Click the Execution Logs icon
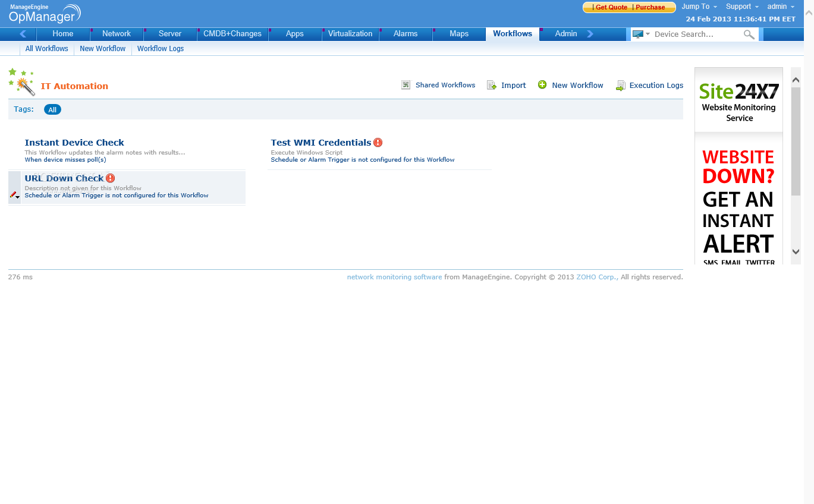This screenshot has width=814, height=504. [620, 86]
